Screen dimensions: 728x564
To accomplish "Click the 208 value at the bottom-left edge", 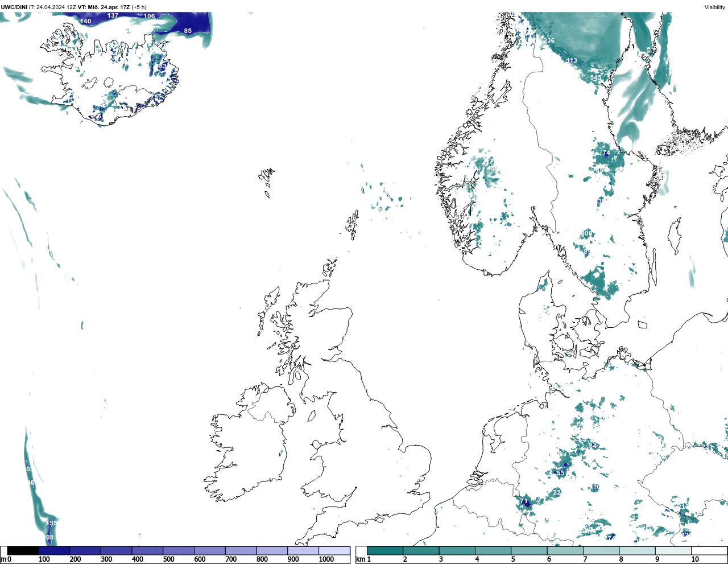I will tap(48, 537).
